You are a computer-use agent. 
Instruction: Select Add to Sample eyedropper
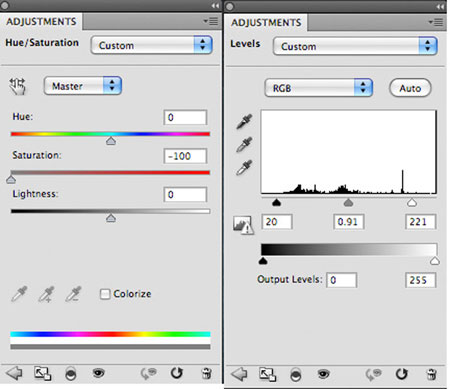coord(46,294)
